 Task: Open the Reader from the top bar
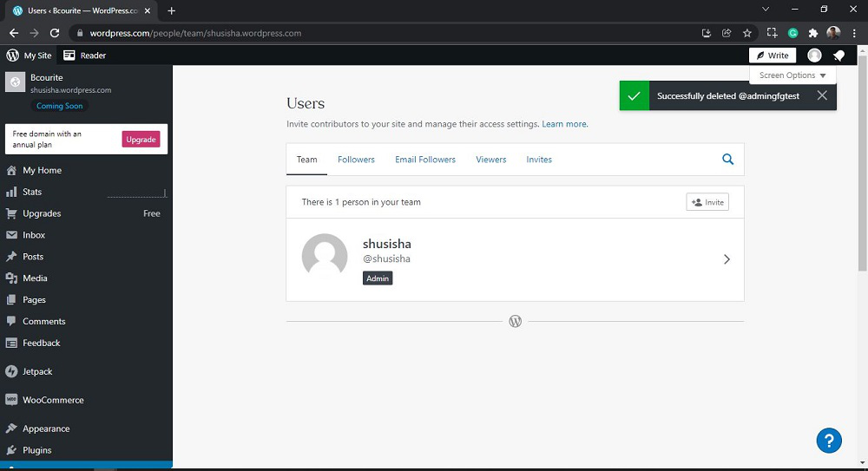tap(84, 56)
